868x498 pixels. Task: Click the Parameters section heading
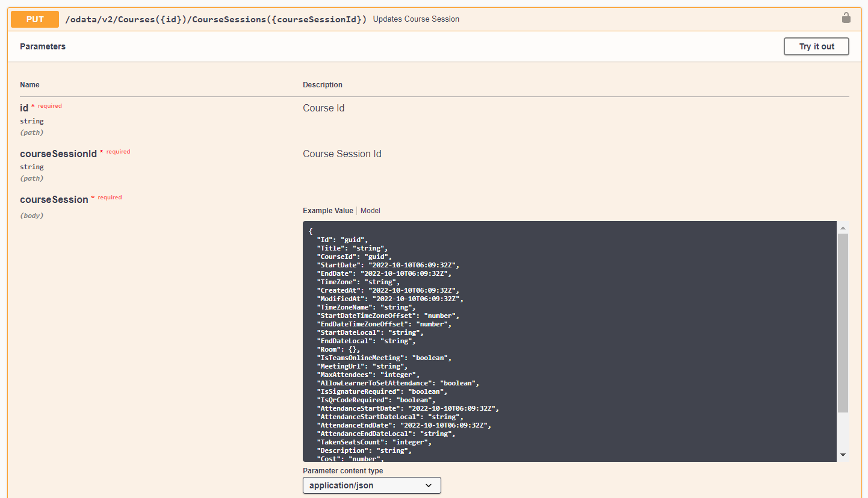click(x=43, y=46)
